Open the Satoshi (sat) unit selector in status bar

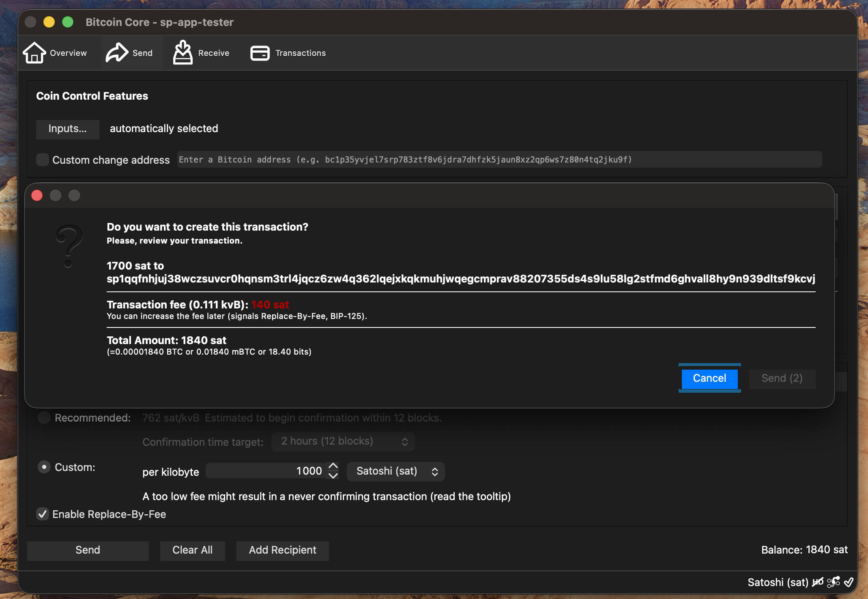(778, 582)
